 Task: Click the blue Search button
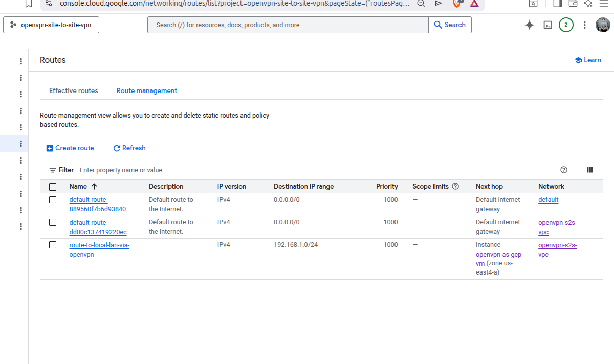(x=450, y=25)
